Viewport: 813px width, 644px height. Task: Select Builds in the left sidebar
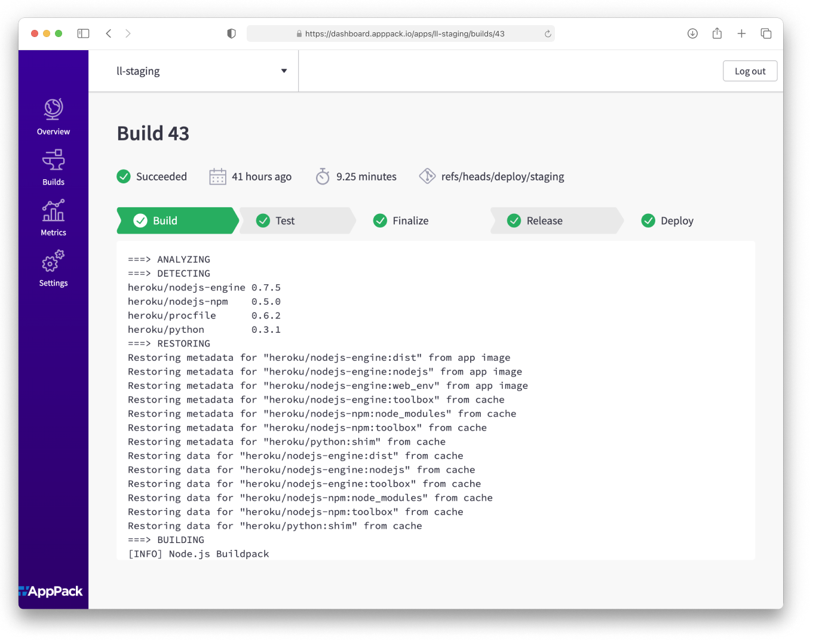pyautogui.click(x=53, y=167)
